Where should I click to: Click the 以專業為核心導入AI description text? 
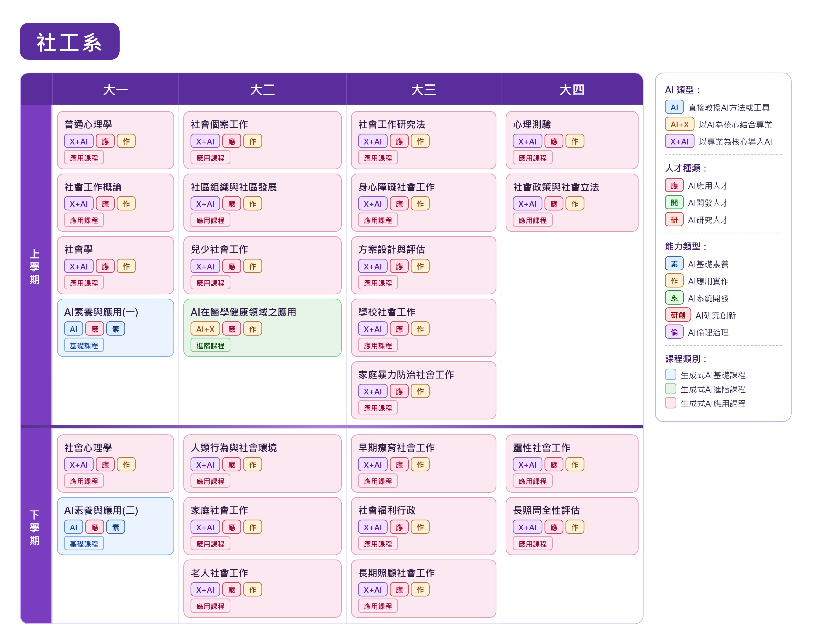(x=735, y=141)
